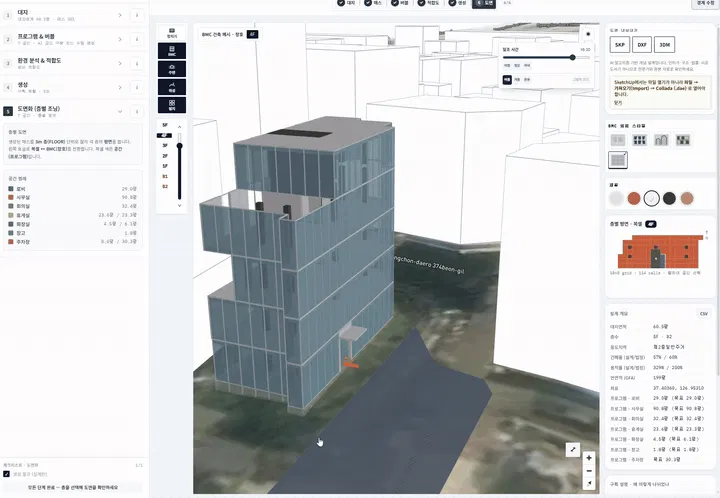Screen dimensions: 720x498
Task: Expand step 1 대지 section chevron
Action: [120, 15]
